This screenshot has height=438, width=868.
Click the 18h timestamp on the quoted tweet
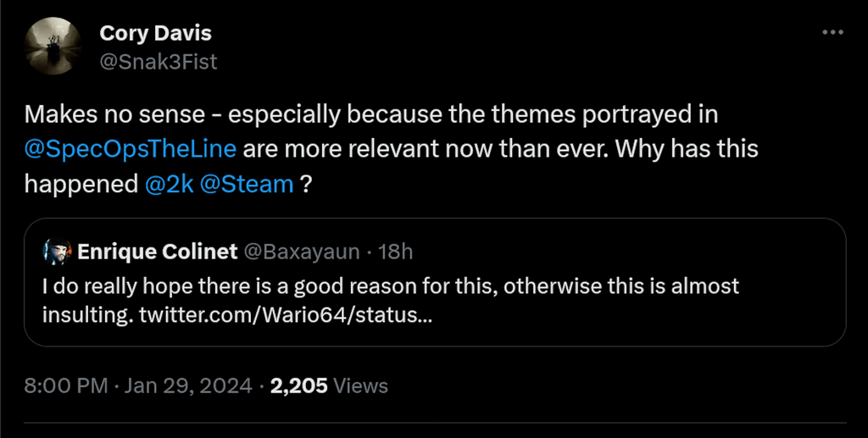click(x=396, y=251)
